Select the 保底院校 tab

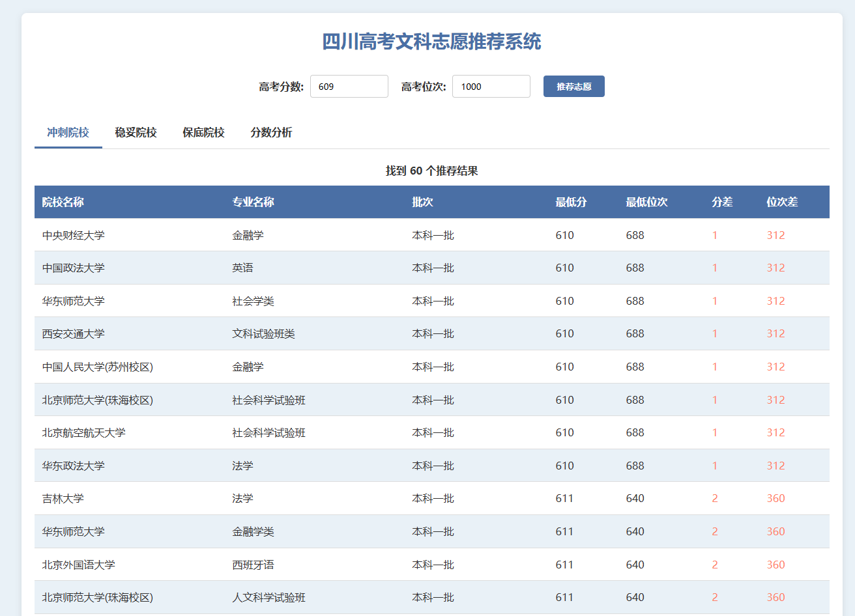point(204,133)
